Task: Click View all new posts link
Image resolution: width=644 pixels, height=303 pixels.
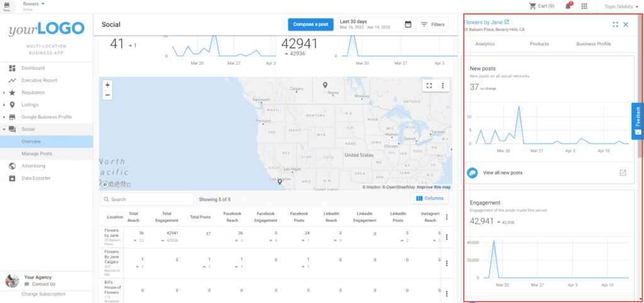Action: pos(502,173)
